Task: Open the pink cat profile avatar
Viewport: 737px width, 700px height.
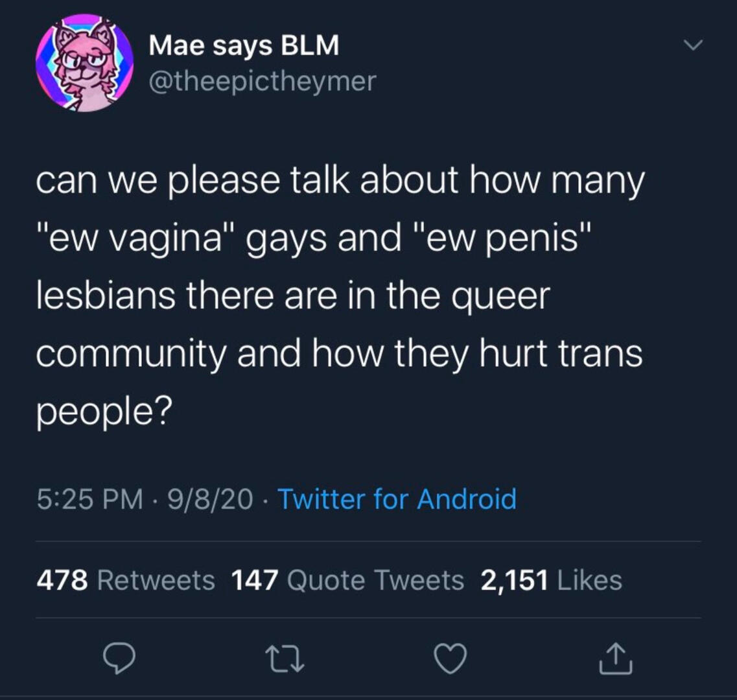Action: 85,64
